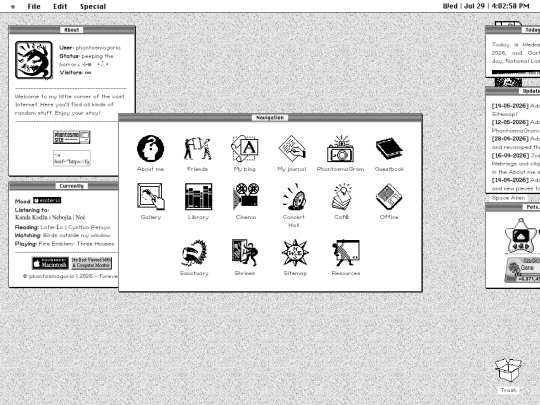Click the Currently window title bar
The height and width of the screenshot is (405, 540).
point(64,186)
